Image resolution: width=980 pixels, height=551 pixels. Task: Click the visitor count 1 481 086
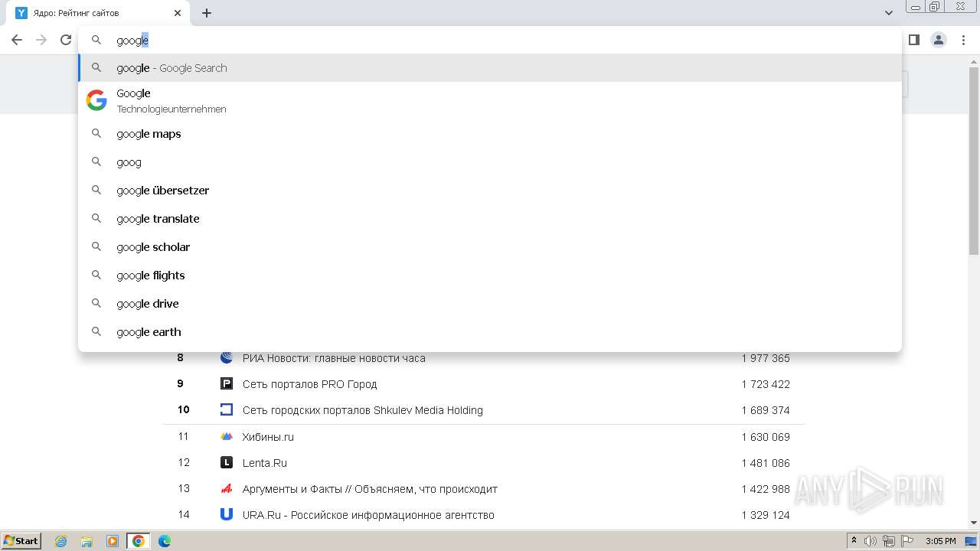tap(766, 463)
